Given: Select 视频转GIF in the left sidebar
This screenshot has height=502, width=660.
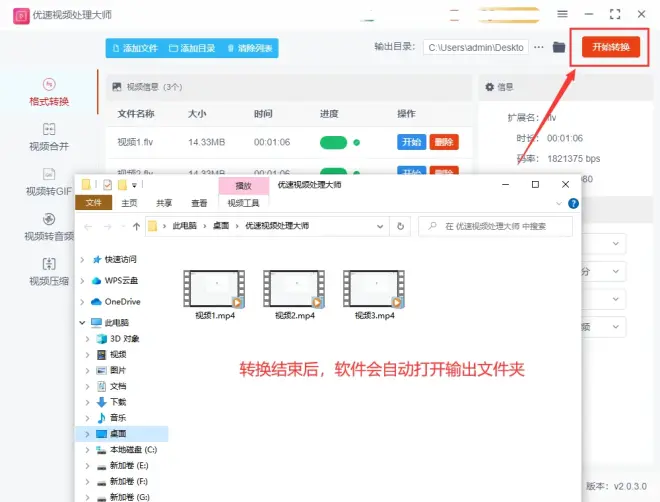Looking at the screenshot, I should tap(49, 182).
